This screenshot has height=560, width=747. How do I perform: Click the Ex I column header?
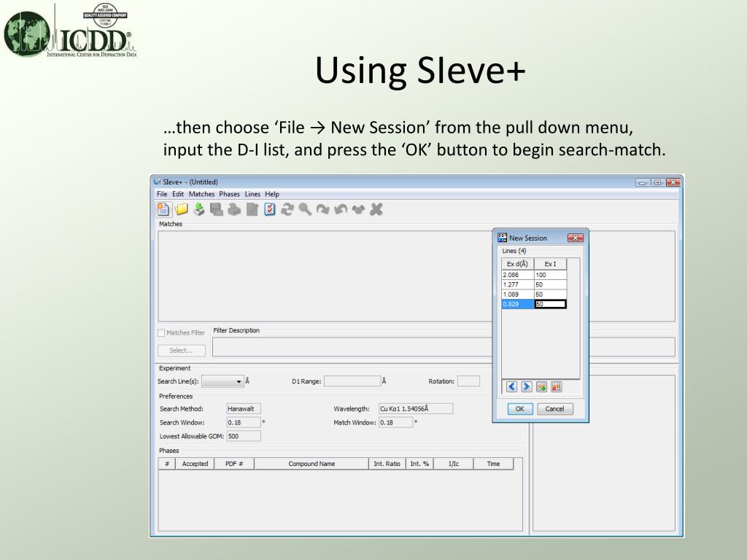point(550,264)
